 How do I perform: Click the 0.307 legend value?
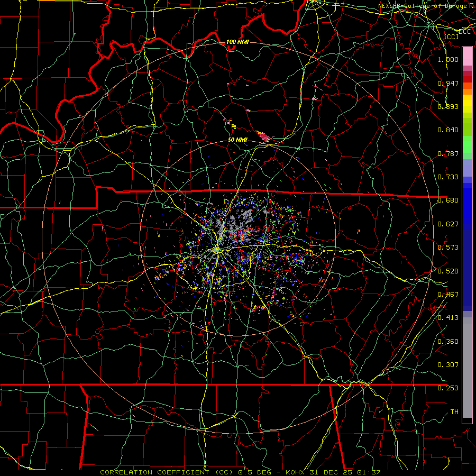[x=448, y=364]
